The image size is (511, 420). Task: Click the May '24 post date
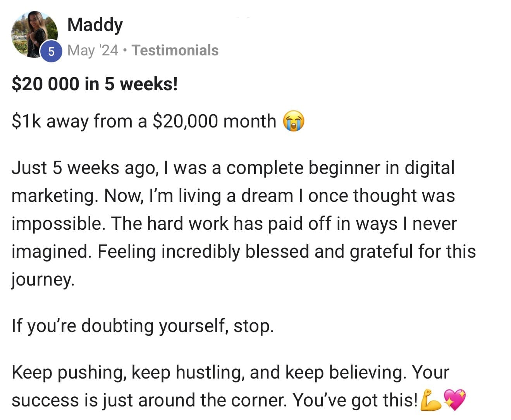tap(93, 50)
